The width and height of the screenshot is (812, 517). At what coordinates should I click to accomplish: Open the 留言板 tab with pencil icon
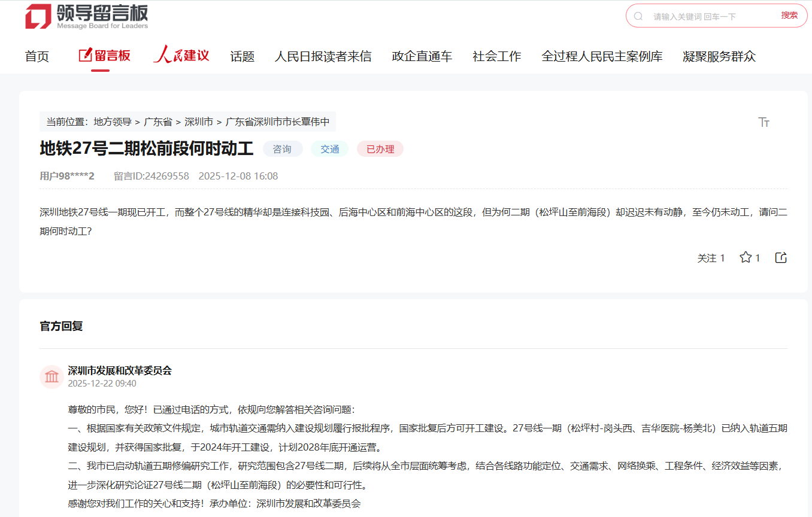[105, 56]
